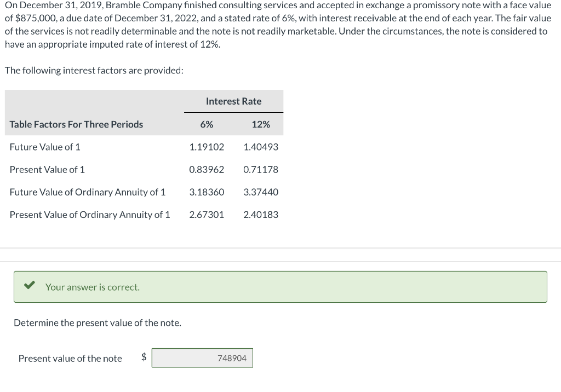Screen dimensions: 561x392
Task: Select the 12% column heading
Action: click(261, 124)
